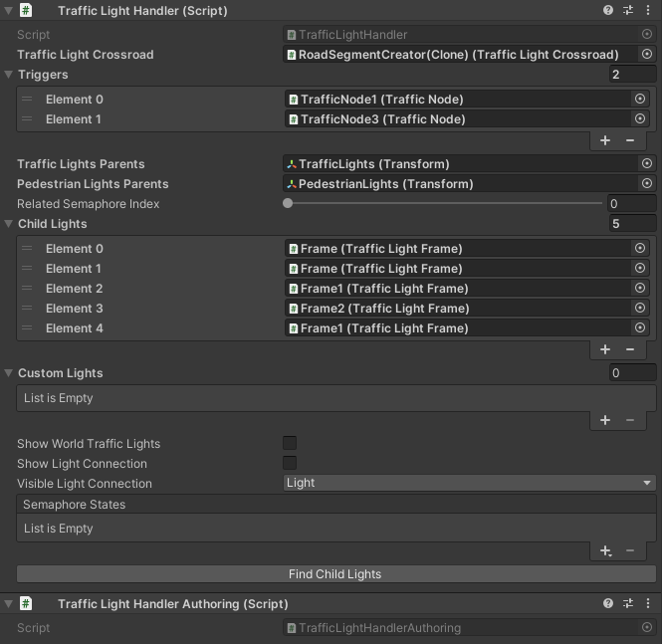Select Child Lights Element 2 label
This screenshot has width=662, height=644.
point(75,289)
